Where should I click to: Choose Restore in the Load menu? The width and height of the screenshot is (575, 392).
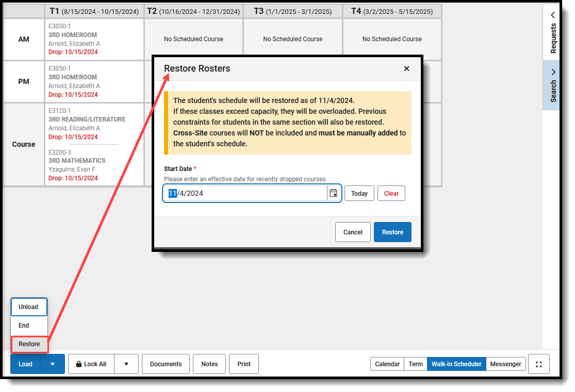[29, 344]
